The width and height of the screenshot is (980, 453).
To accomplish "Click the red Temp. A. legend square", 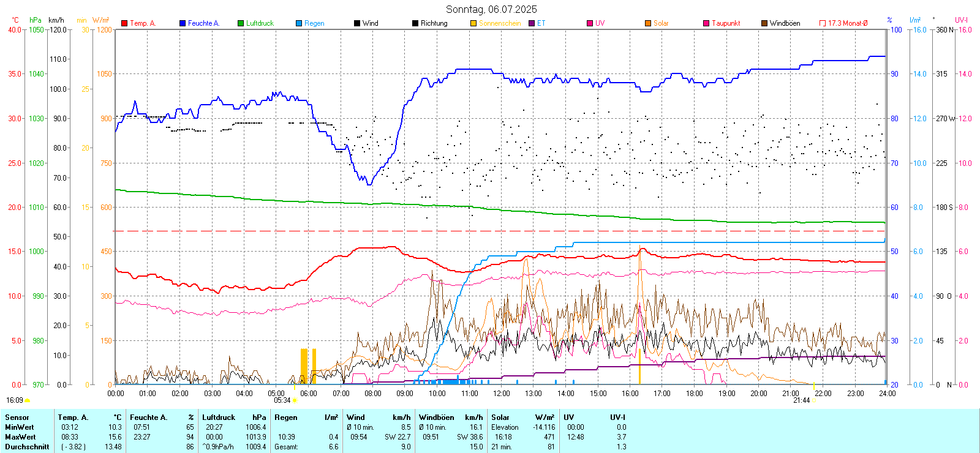I will (x=125, y=23).
